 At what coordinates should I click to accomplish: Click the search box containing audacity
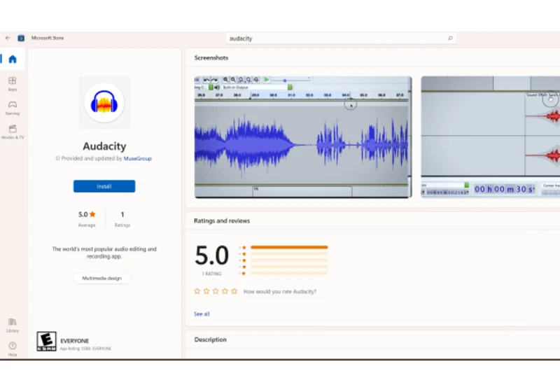click(x=341, y=38)
